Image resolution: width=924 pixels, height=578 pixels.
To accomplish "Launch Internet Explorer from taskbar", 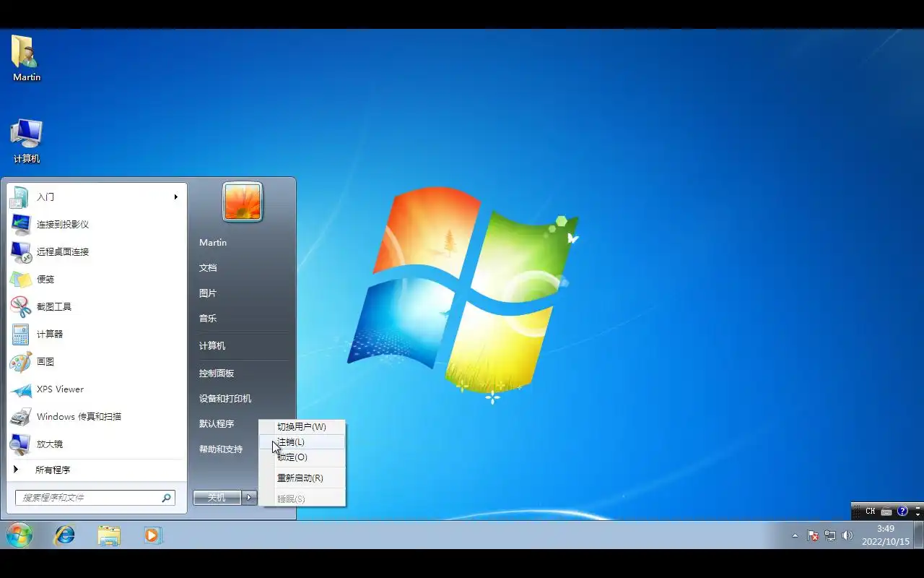I will (65, 535).
